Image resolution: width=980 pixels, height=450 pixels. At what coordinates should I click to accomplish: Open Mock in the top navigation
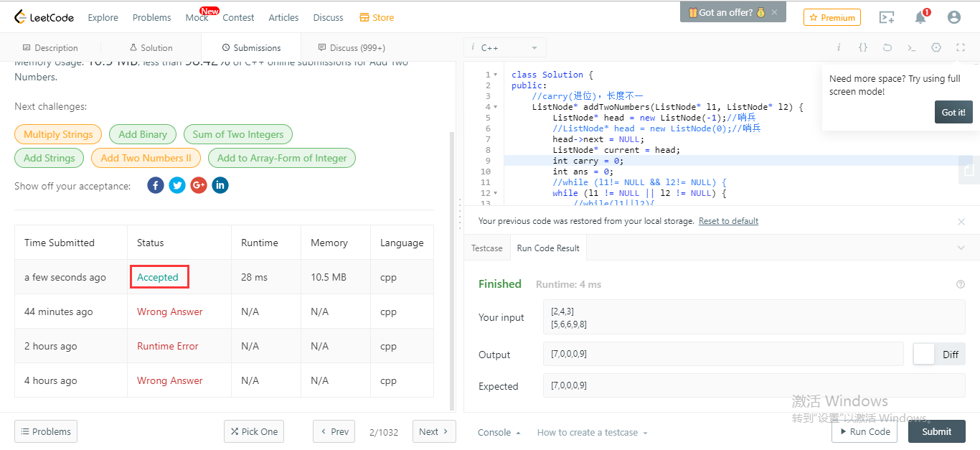197,17
